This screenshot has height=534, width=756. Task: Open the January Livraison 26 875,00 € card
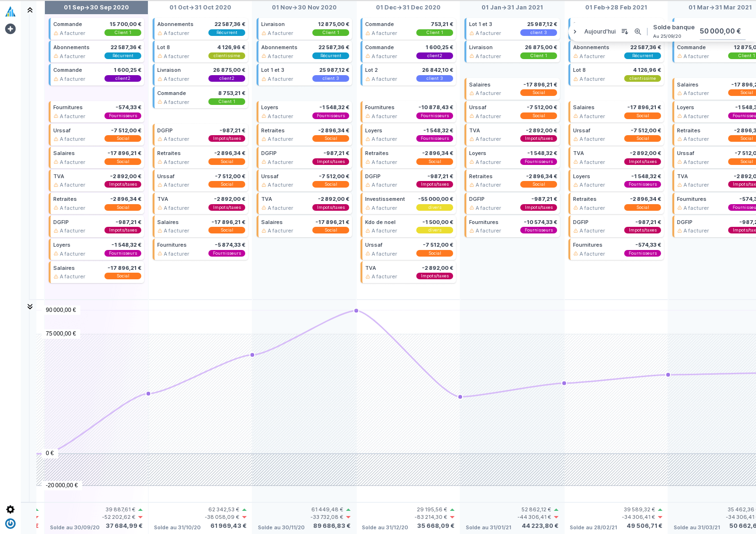click(x=513, y=52)
